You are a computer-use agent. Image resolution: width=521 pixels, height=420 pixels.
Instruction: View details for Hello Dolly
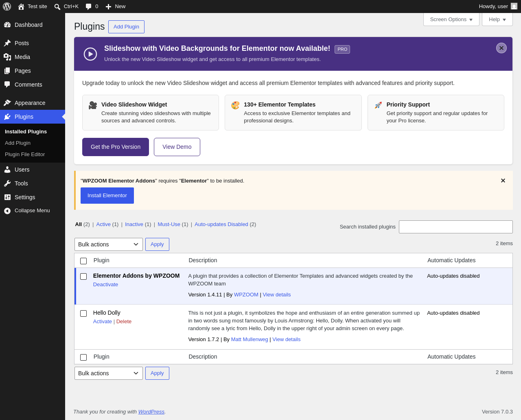(287, 339)
